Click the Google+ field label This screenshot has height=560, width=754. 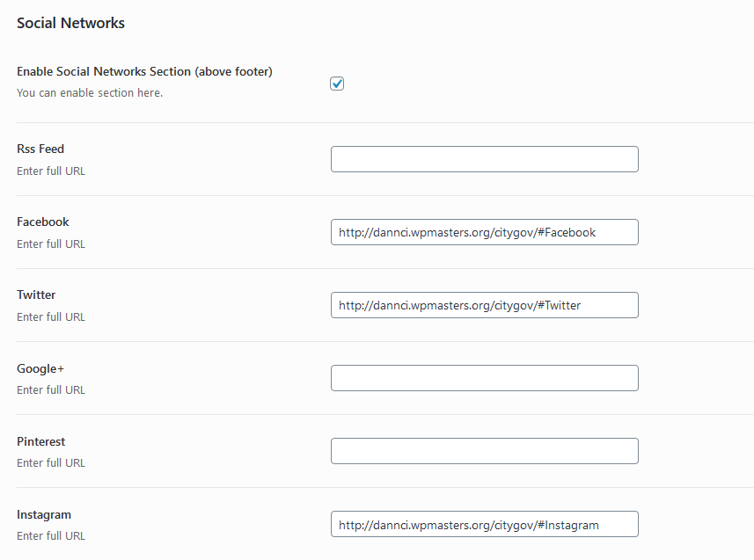(40, 368)
